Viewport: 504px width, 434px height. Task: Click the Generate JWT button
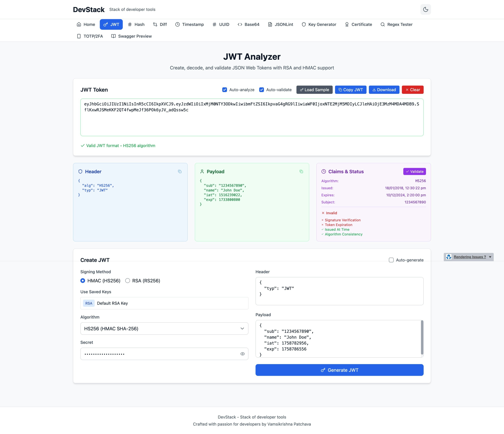click(339, 370)
